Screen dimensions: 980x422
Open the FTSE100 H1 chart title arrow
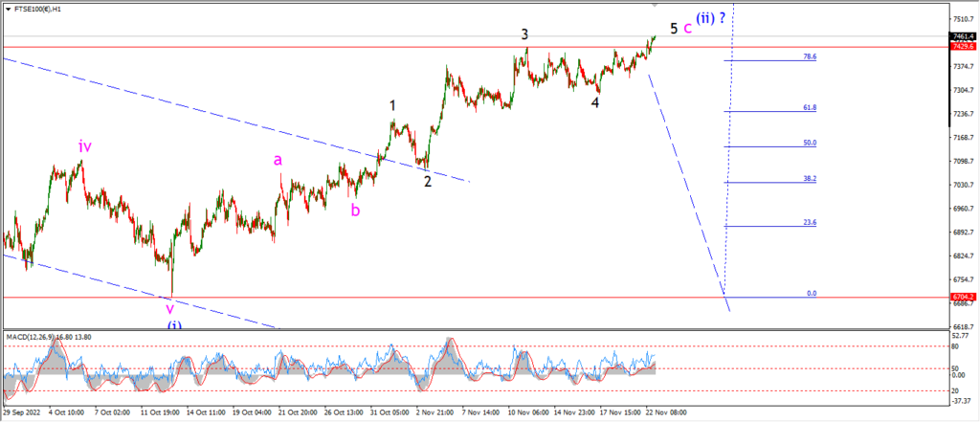click(8, 10)
